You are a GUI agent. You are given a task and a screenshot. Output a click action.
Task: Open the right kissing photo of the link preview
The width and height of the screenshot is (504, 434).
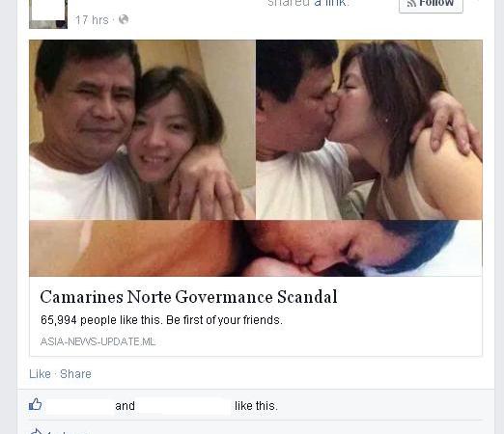(369, 129)
